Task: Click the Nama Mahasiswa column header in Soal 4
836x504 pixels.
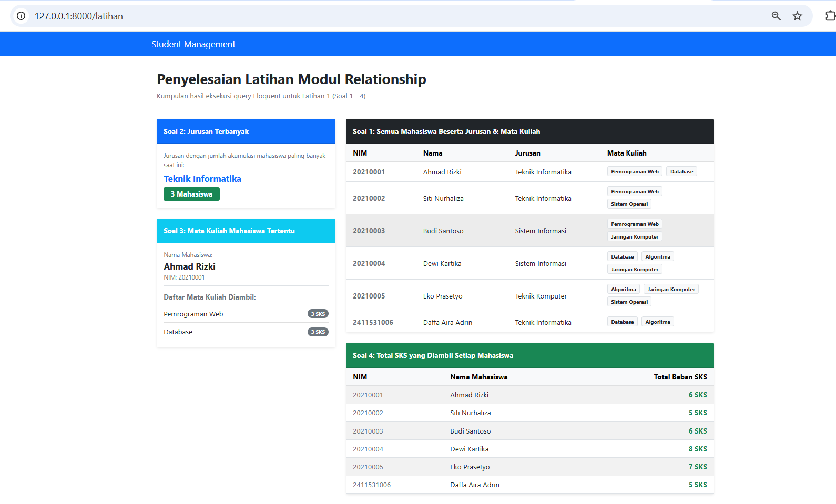Action: click(x=478, y=377)
